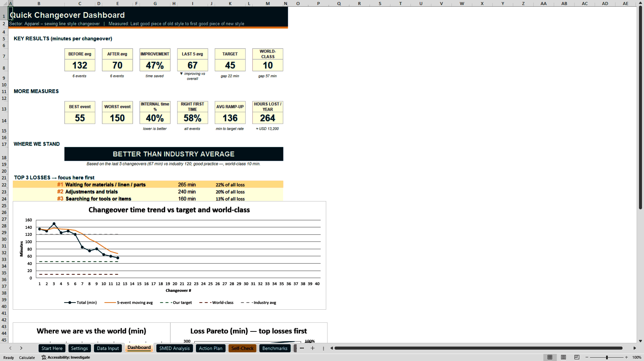The height and width of the screenshot is (361, 644).
Task: Click the IMPROVEMENT value 47%
Action: tap(155, 65)
